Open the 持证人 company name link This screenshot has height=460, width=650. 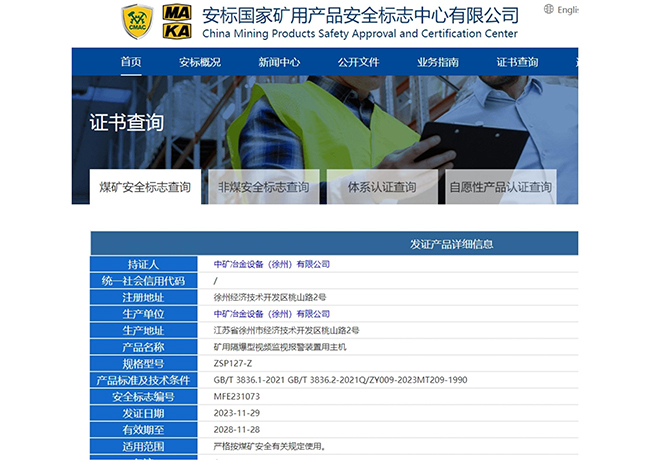pyautogui.click(x=272, y=264)
